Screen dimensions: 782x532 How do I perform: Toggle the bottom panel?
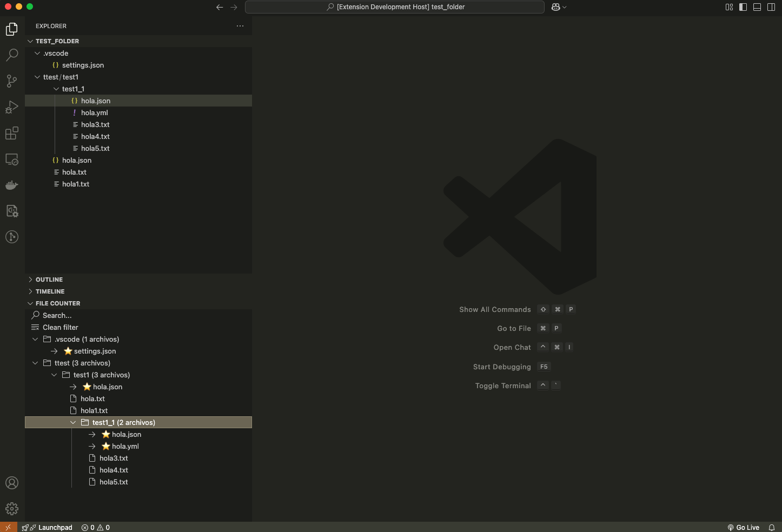point(757,7)
